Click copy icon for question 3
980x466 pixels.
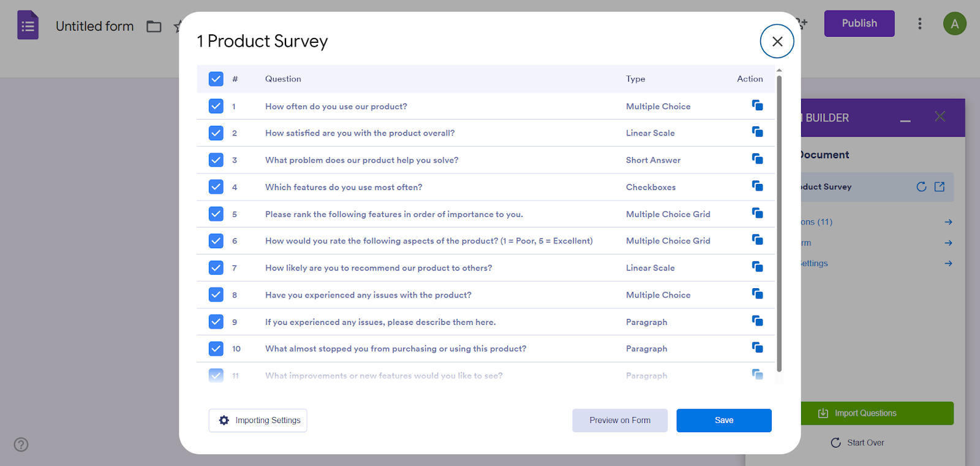(758, 159)
